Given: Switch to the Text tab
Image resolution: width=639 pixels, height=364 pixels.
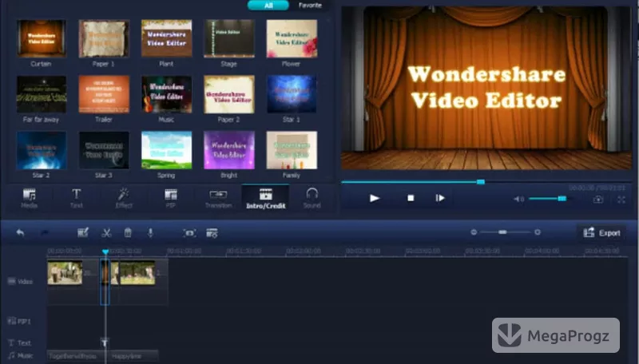Looking at the screenshot, I should point(76,198).
